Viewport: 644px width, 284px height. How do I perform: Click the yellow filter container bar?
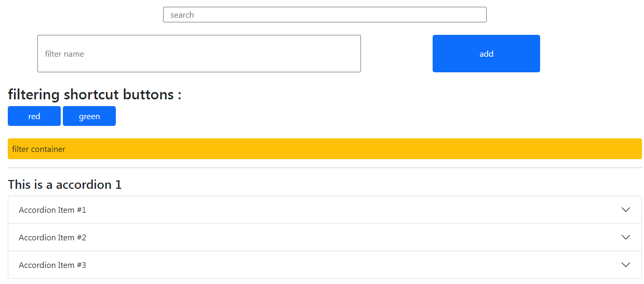[x=325, y=149]
